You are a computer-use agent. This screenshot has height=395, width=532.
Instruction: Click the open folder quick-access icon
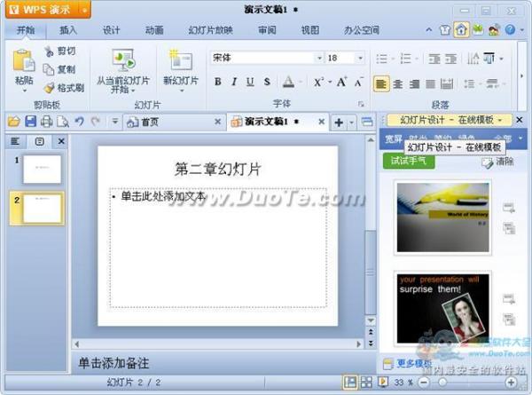14,122
